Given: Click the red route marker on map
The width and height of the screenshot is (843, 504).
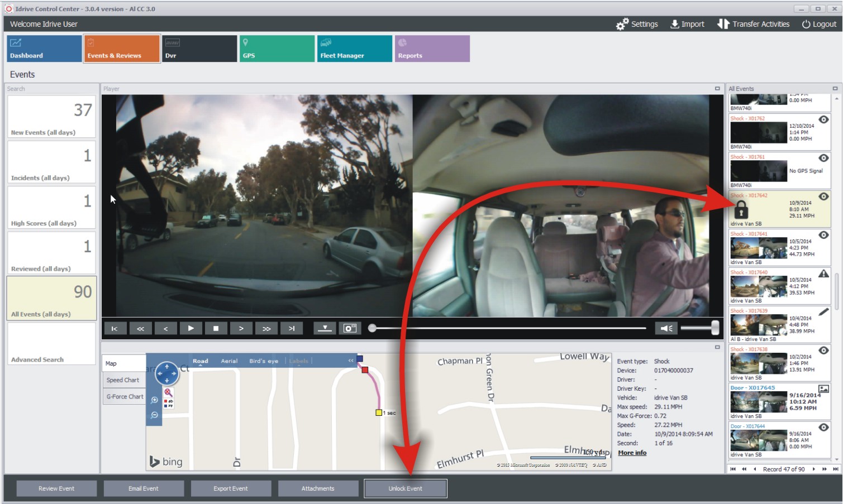Looking at the screenshot, I should point(365,370).
